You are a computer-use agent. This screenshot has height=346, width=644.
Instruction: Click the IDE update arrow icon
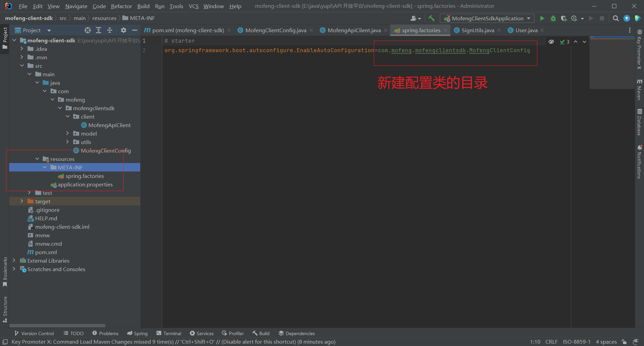click(x=627, y=18)
